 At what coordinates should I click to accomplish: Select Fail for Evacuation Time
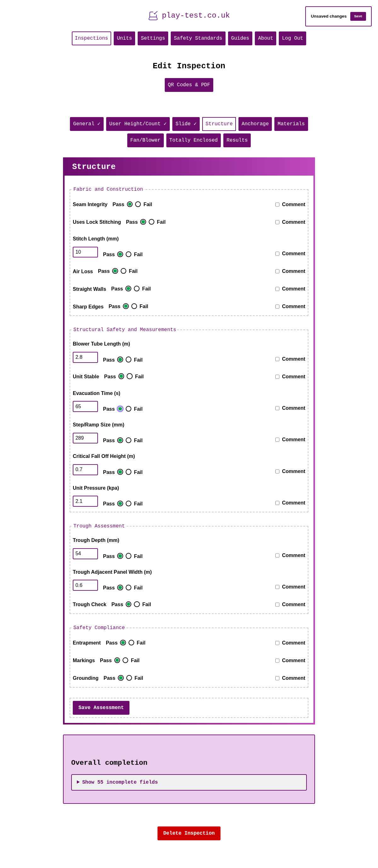[x=129, y=409]
